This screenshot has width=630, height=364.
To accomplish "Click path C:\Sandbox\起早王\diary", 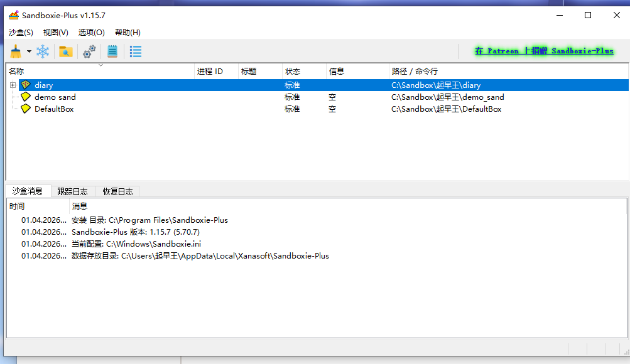I will pyautogui.click(x=436, y=85).
